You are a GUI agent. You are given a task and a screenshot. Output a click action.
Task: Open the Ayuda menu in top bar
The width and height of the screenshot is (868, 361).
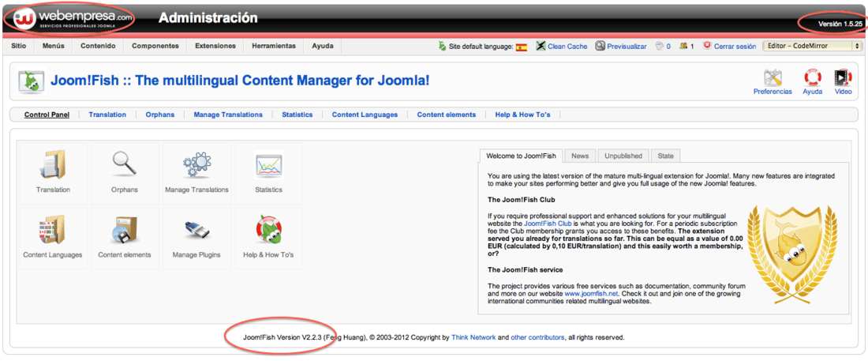tap(322, 46)
